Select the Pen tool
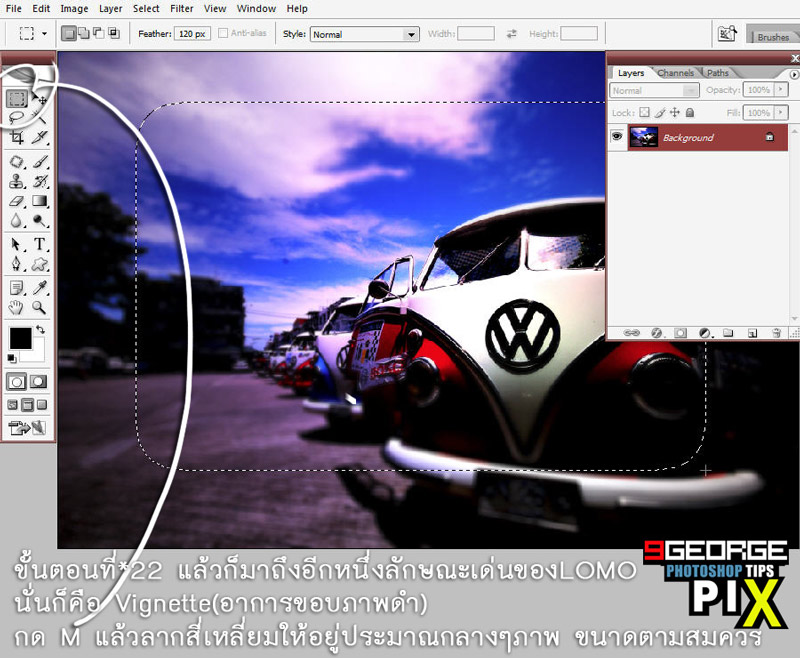800x658 pixels. [x=17, y=264]
